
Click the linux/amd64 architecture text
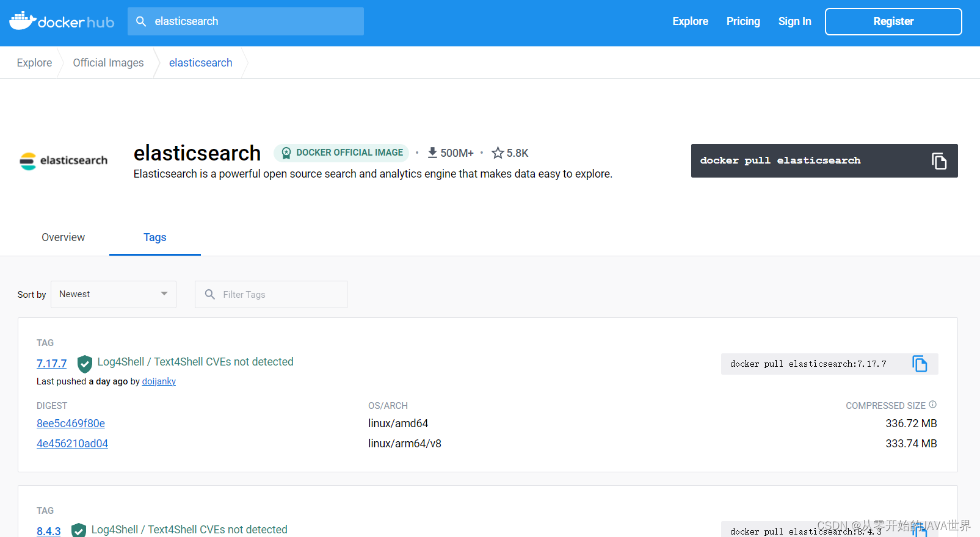point(398,423)
